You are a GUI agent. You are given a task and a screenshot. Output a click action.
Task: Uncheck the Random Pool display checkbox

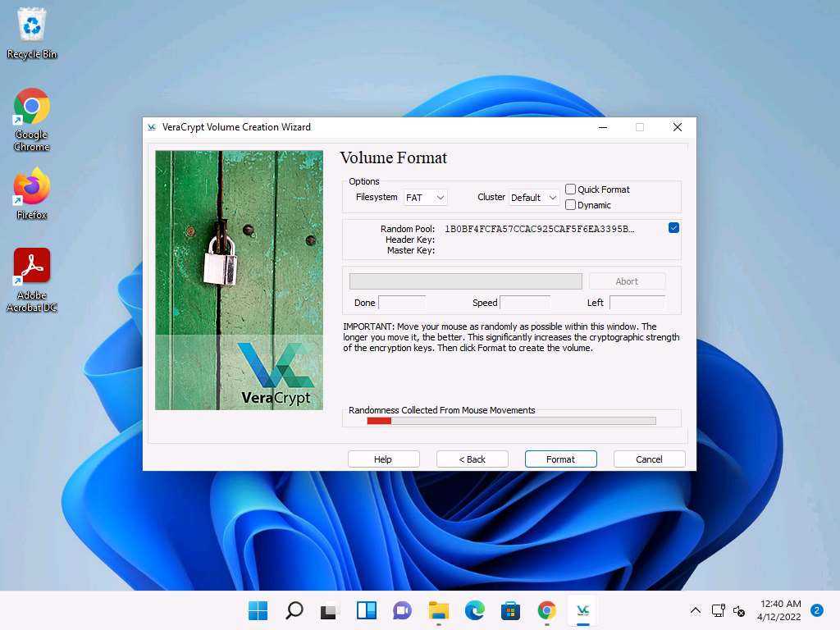point(673,228)
